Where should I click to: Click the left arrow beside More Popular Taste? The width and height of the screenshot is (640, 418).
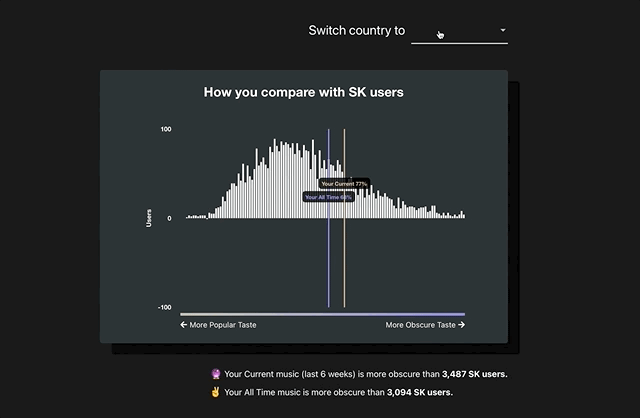pyautogui.click(x=184, y=325)
